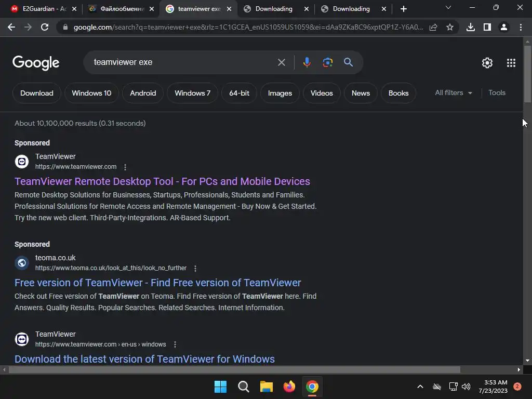The image size is (532, 399).
Task: Filter results by Windows 7 chip
Action: point(192,93)
